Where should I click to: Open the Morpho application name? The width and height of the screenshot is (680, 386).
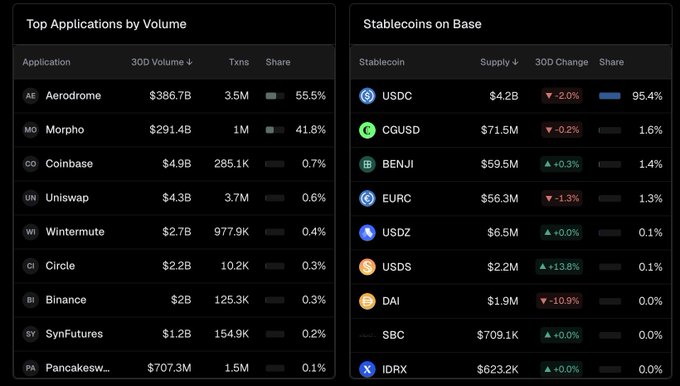pyautogui.click(x=65, y=130)
